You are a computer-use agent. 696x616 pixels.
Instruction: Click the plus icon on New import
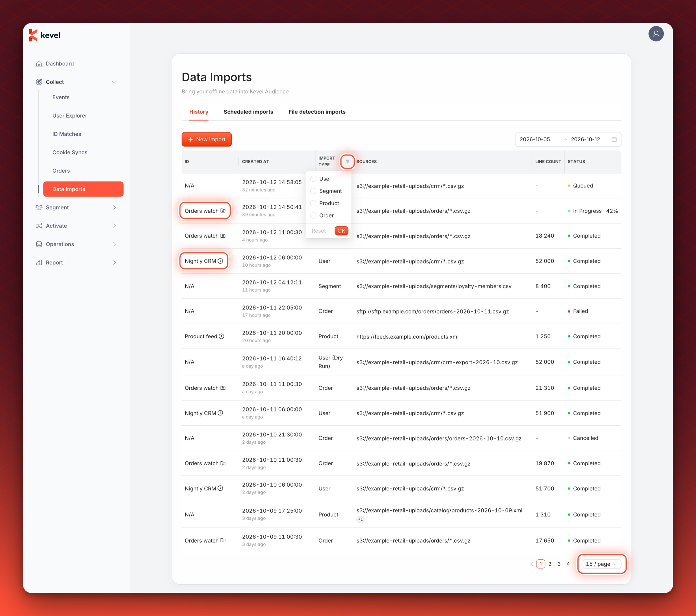190,139
